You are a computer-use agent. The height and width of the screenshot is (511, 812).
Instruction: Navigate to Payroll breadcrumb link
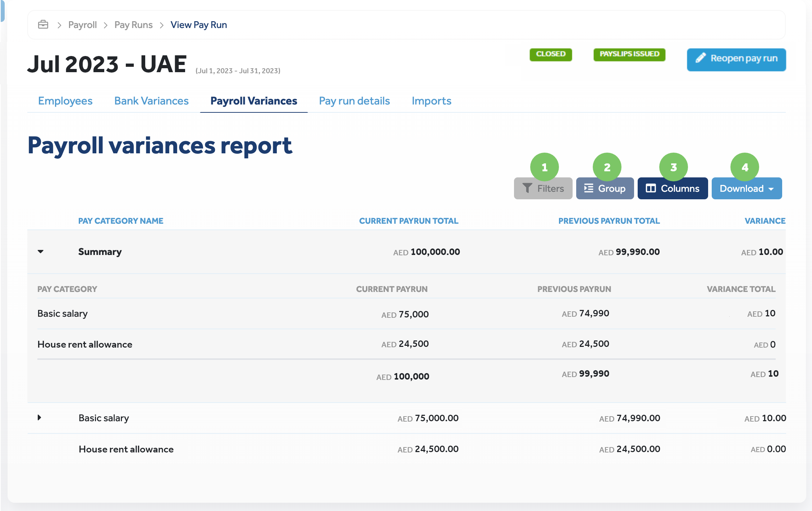(82, 25)
